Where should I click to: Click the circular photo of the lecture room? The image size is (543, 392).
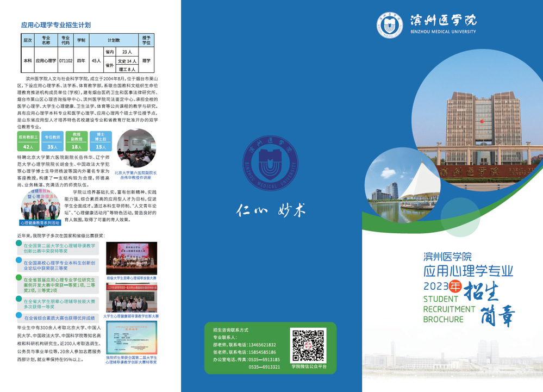tap(136, 148)
